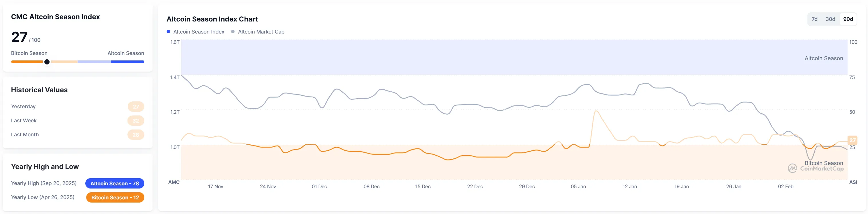The height and width of the screenshot is (214, 868).
Task: Click the Last Week value badge
Action: coord(136,121)
